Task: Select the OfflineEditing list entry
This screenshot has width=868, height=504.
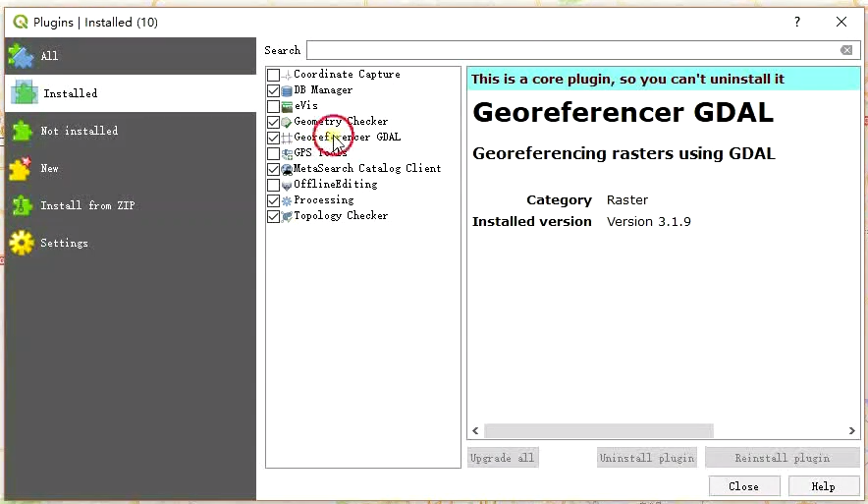Action: 336,185
